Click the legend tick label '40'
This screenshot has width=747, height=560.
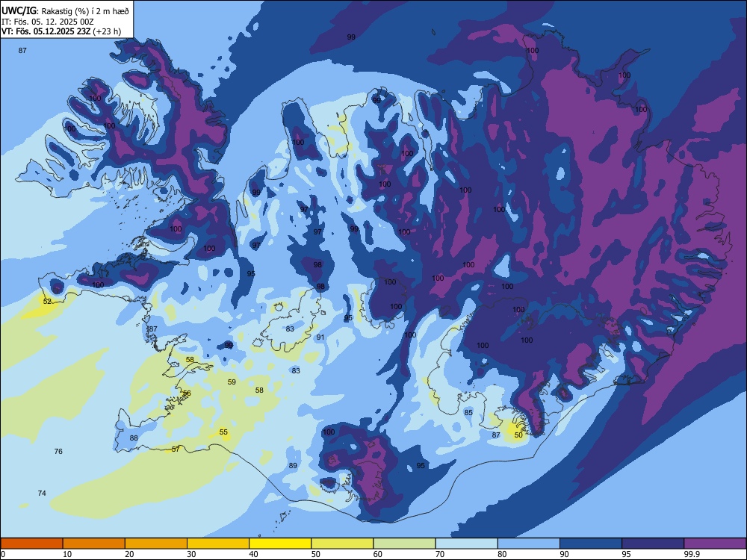(253, 554)
